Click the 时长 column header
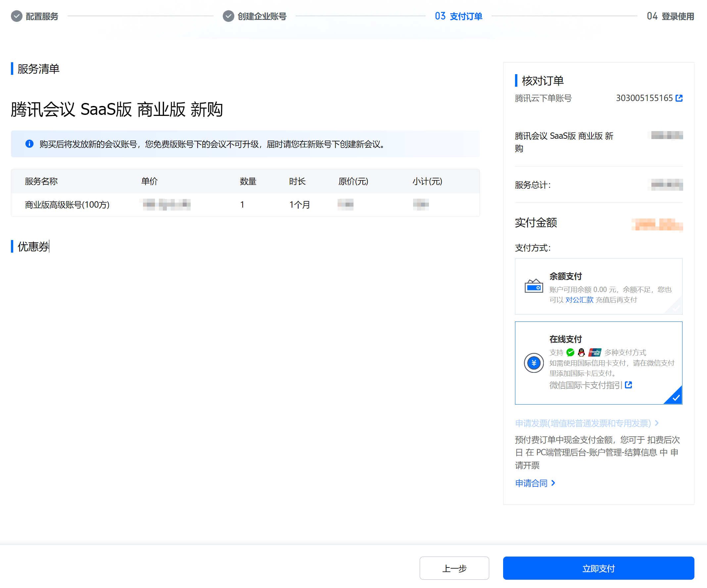The image size is (707, 588). tap(297, 181)
